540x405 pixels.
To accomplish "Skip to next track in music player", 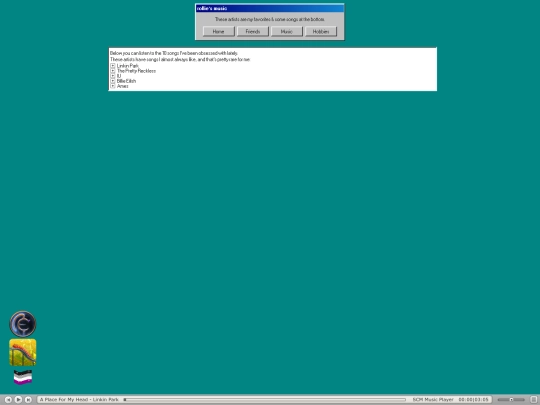I will pyautogui.click(x=28, y=399).
